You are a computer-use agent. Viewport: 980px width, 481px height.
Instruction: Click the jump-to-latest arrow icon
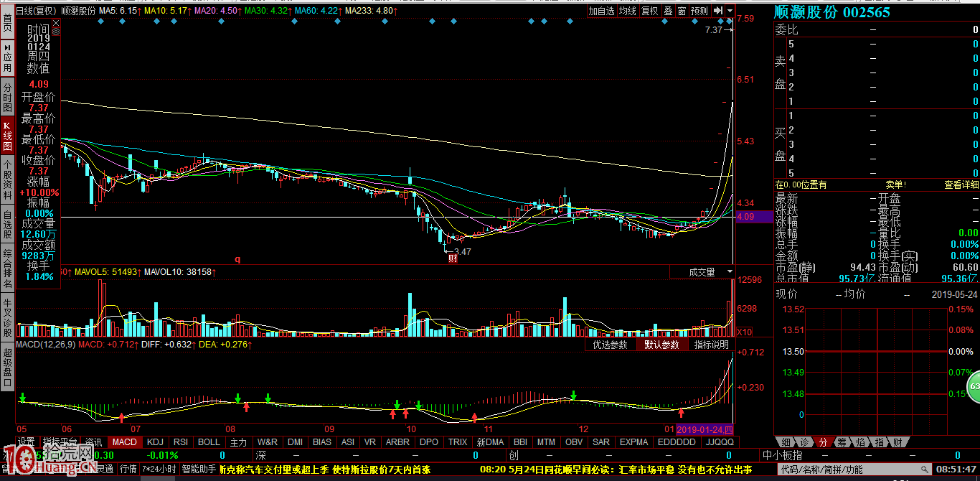pos(717,11)
